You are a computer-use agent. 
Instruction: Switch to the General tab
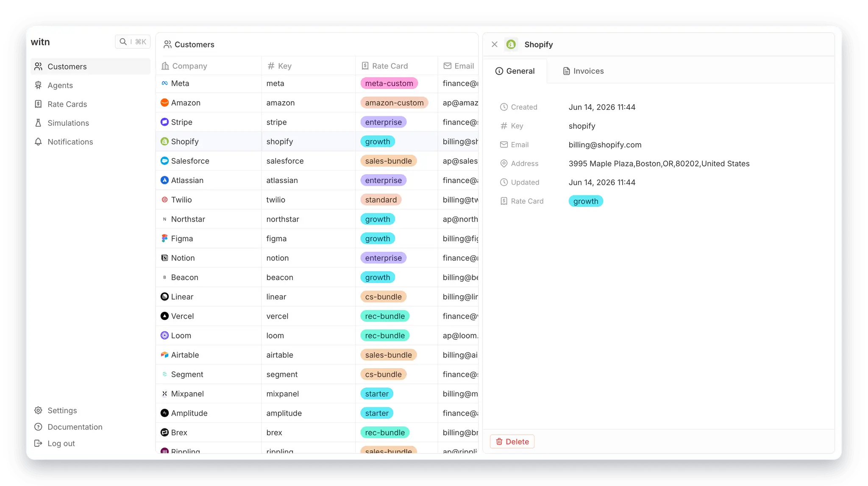[515, 71]
